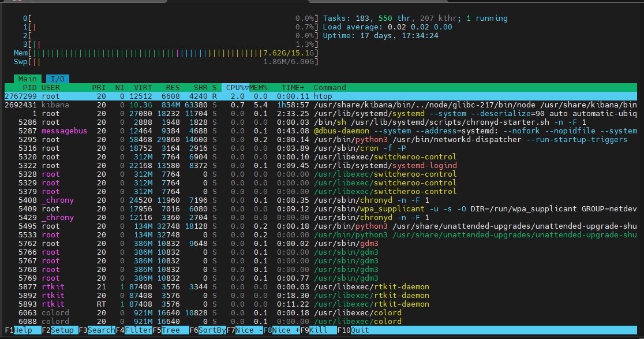644x339 pixels.
Task: Click the NI column header
Action: pyautogui.click(x=119, y=88)
